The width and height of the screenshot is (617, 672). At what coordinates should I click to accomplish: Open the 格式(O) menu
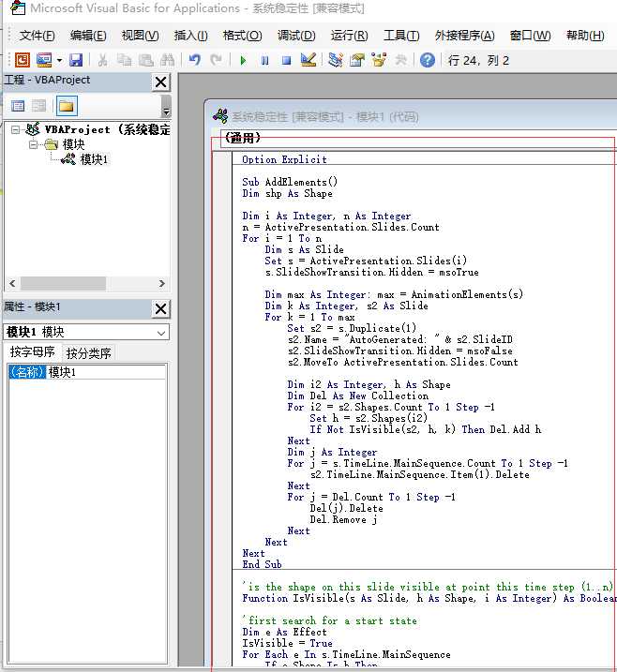[x=242, y=35]
